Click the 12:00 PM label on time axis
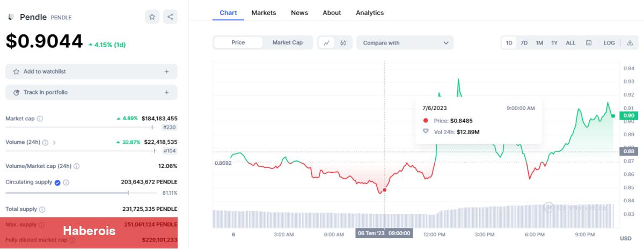The height and width of the screenshot is (249, 644). point(434,235)
